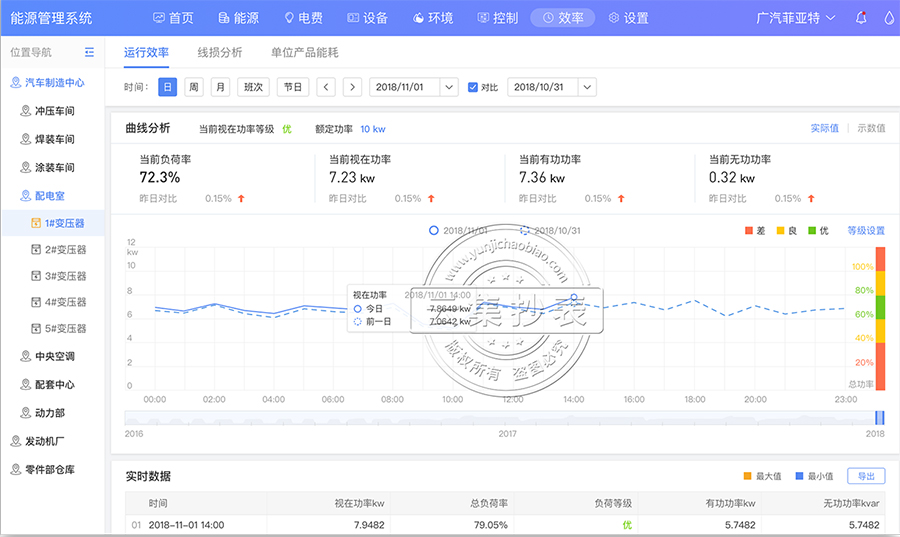Click the water drop icon in header

pos(889,18)
